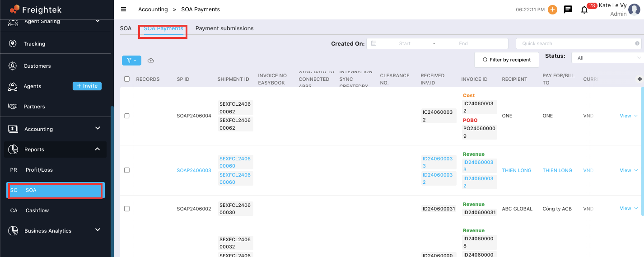This screenshot has width=644, height=257.
Task: Click the Customers sidebar label
Action: click(37, 66)
